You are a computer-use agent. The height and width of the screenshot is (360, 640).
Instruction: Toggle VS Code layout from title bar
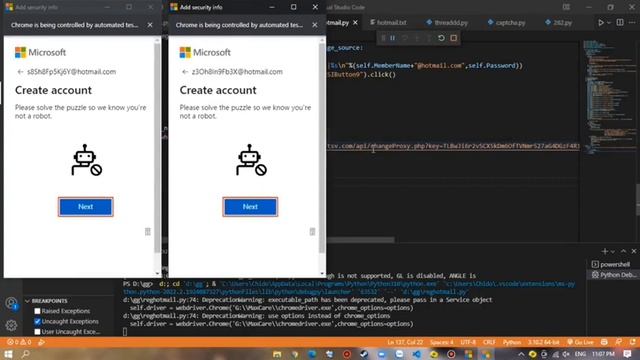(566, 7)
